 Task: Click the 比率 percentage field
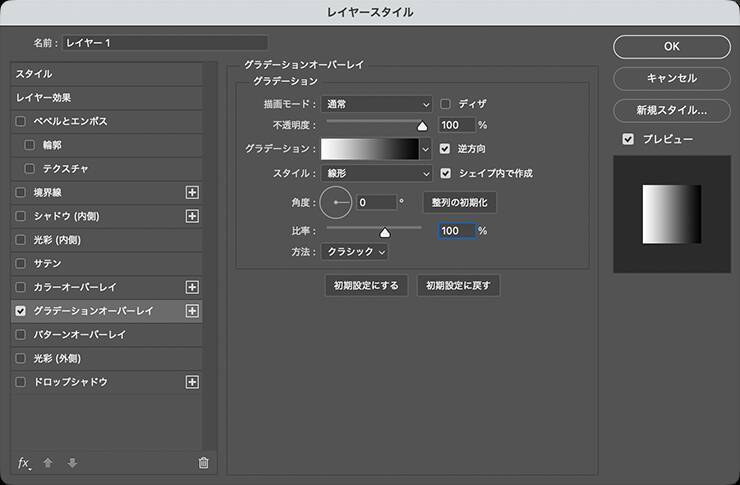coord(456,231)
